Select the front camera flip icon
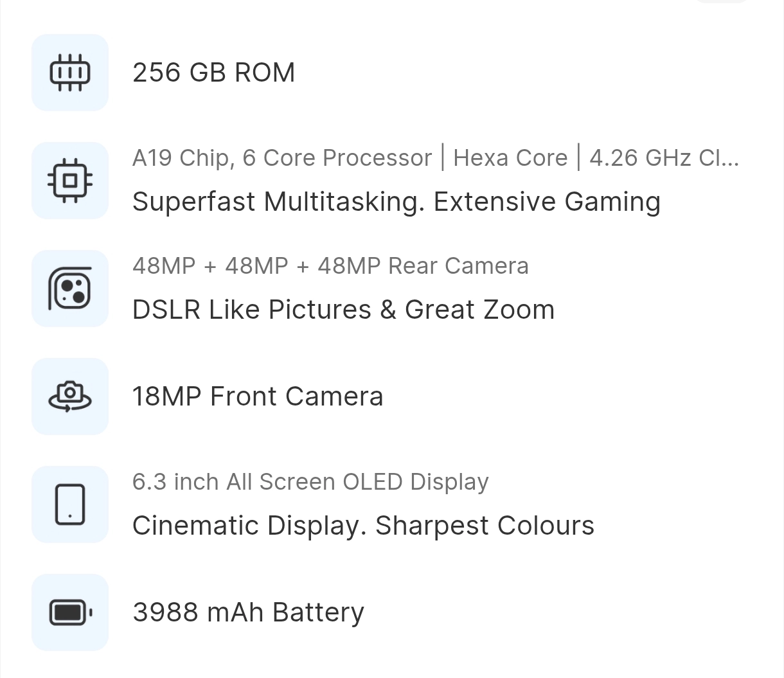This screenshot has height=678, width=784. [x=70, y=397]
